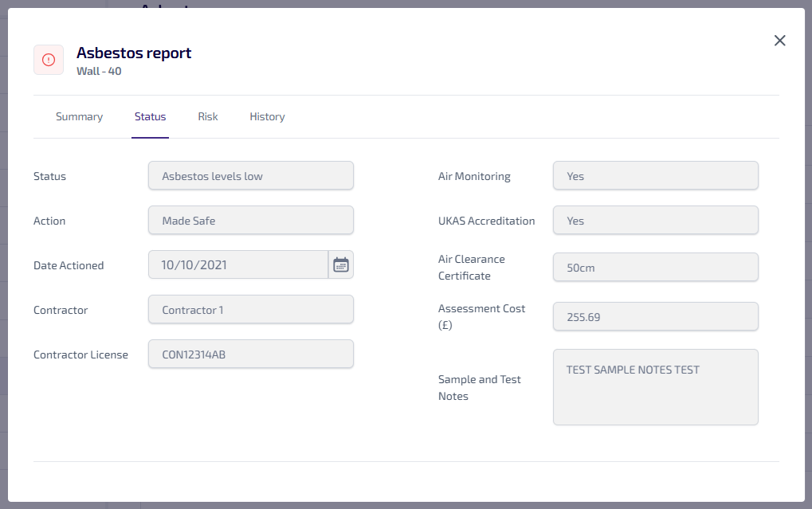Click the date field showing 10/10/2021
This screenshot has width=812, height=509.
coord(237,264)
